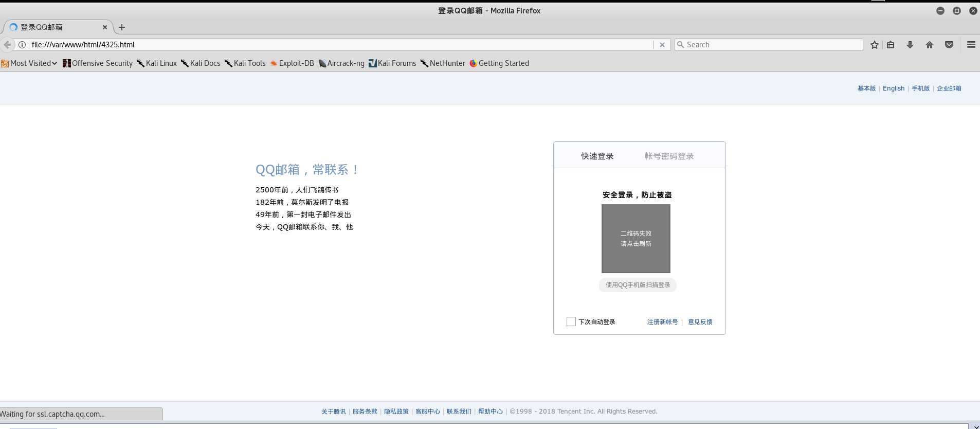The width and height of the screenshot is (980, 429).
Task: Close the 登录QQ邮箱 tab
Action: tap(105, 27)
